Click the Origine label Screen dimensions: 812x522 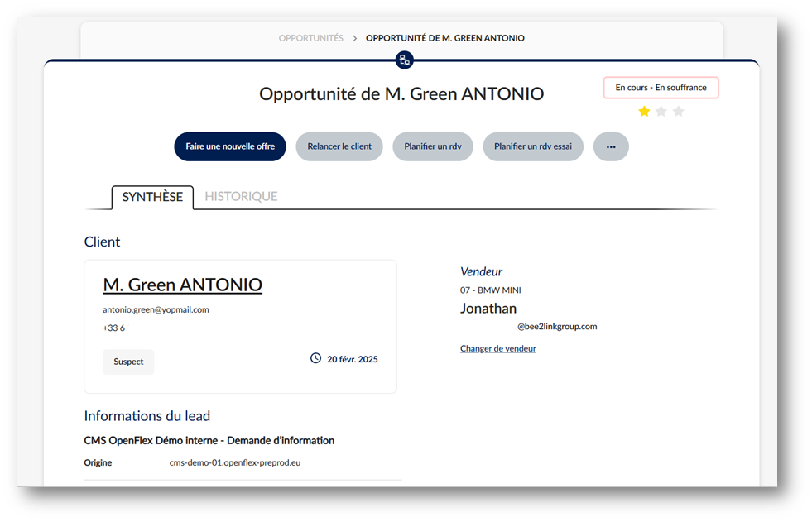[98, 462]
